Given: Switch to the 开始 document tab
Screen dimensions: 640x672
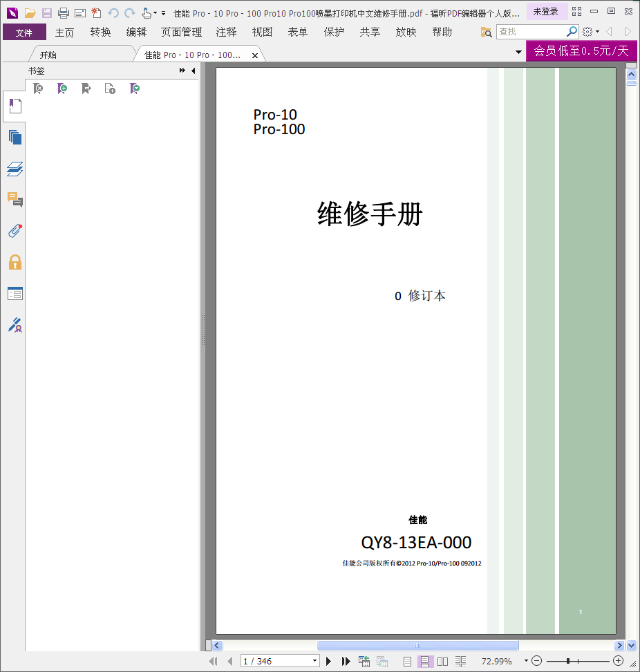Looking at the screenshot, I should pyautogui.click(x=48, y=55).
